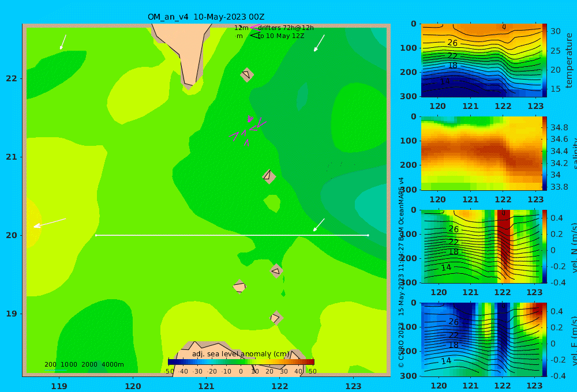Click the 26 contour label in temperature panel

click(452, 43)
